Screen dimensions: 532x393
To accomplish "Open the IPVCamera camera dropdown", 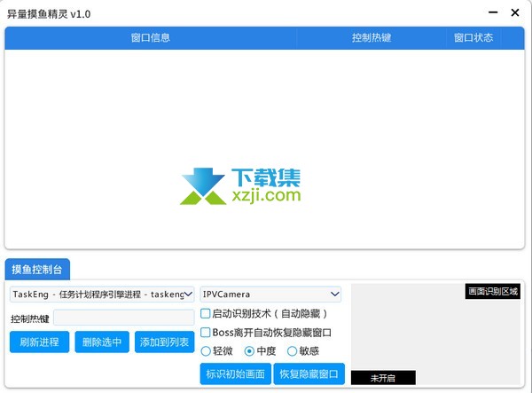I will click(270, 295).
